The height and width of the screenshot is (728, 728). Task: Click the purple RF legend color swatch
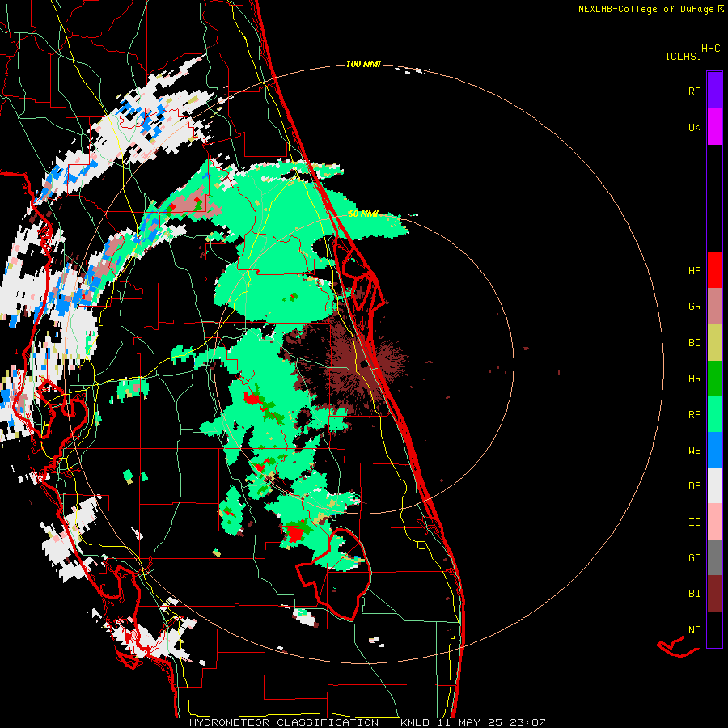coord(714,91)
